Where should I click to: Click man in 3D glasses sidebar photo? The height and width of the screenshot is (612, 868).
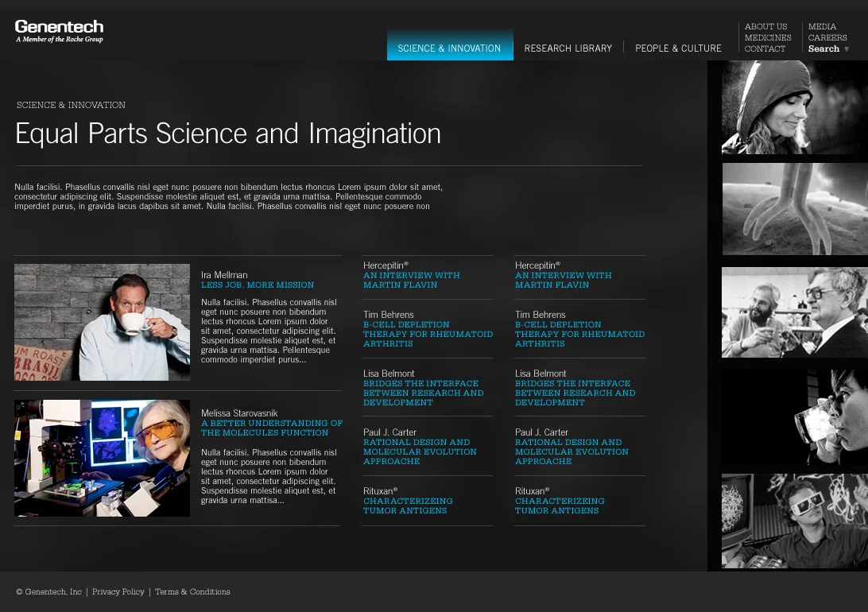point(795,521)
